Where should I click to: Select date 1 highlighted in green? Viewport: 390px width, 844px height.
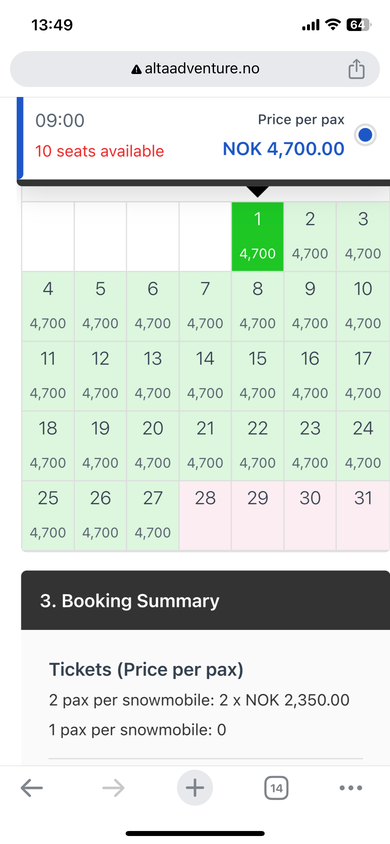point(258,236)
